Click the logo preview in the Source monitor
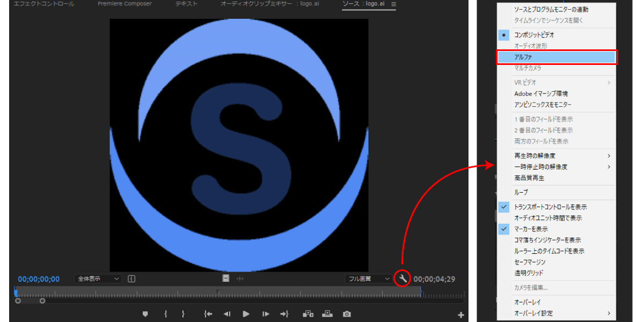 pyautogui.click(x=239, y=145)
